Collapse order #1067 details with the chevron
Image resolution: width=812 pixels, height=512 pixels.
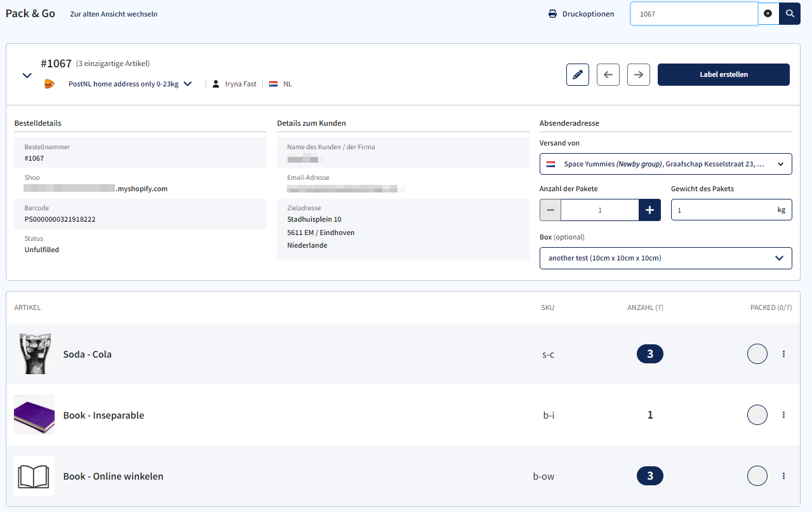27,74
